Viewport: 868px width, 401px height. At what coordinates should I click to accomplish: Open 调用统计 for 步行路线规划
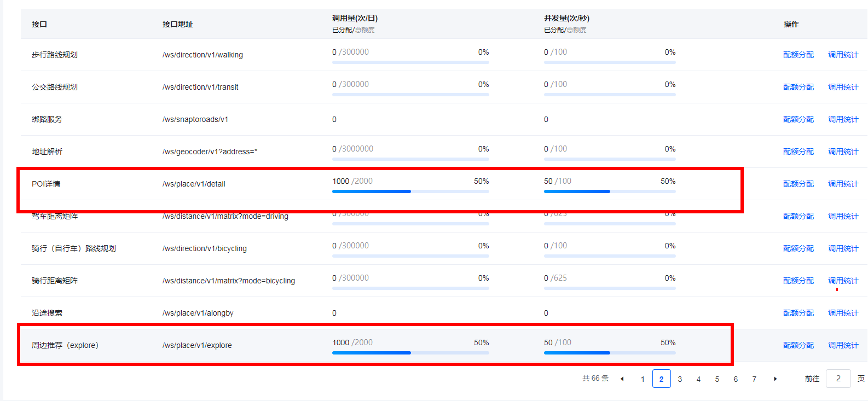843,55
